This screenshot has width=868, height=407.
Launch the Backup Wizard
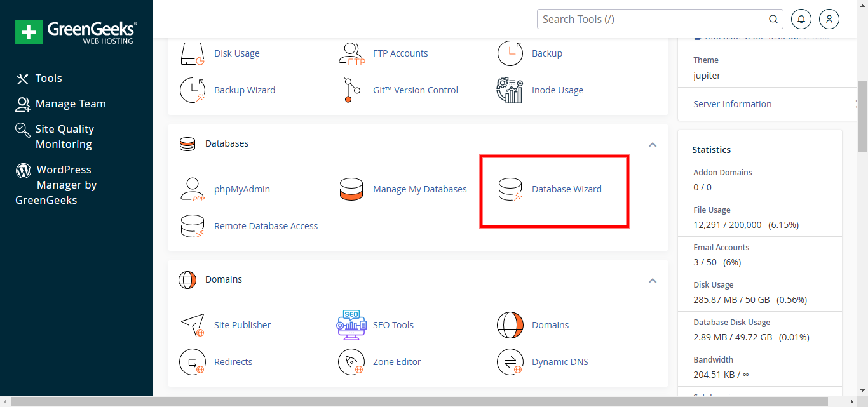coord(245,90)
